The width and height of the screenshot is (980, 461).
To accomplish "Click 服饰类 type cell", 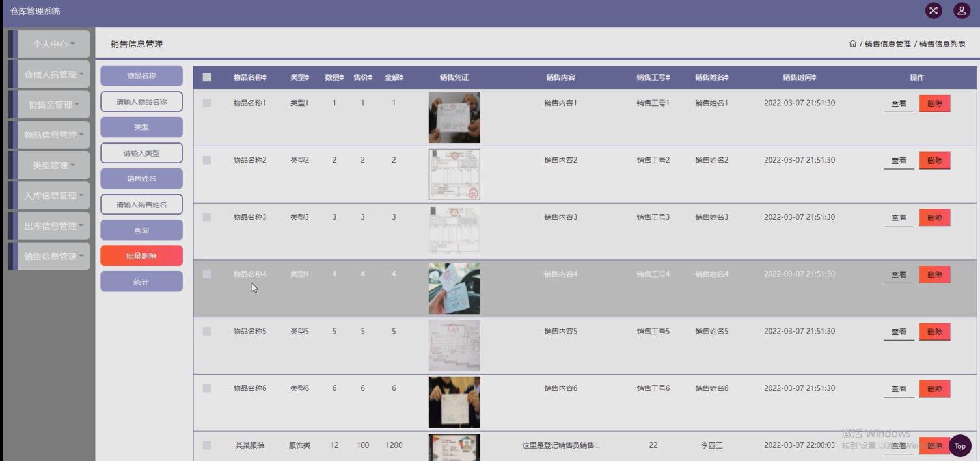I will (299, 445).
